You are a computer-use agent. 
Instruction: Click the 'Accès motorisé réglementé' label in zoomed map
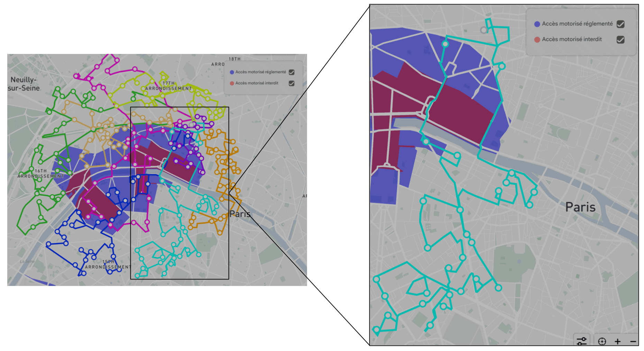[577, 24]
